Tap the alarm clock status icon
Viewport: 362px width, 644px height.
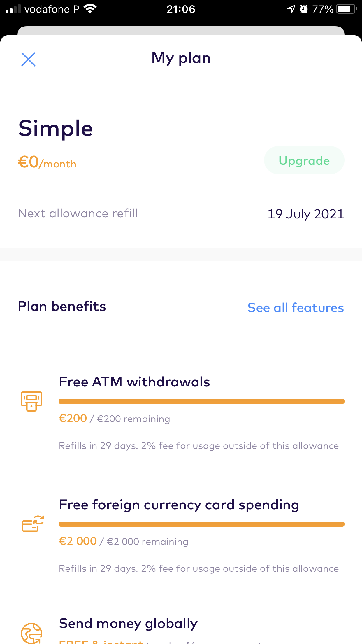tap(304, 9)
